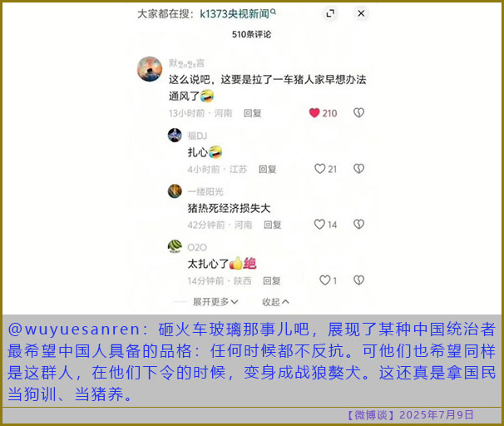Expand more replies with 展开更多
The height and width of the screenshot is (426, 504).
(x=215, y=302)
